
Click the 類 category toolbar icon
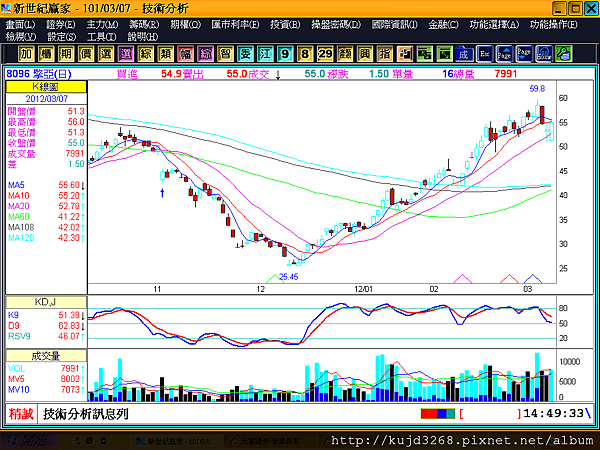(x=165, y=54)
